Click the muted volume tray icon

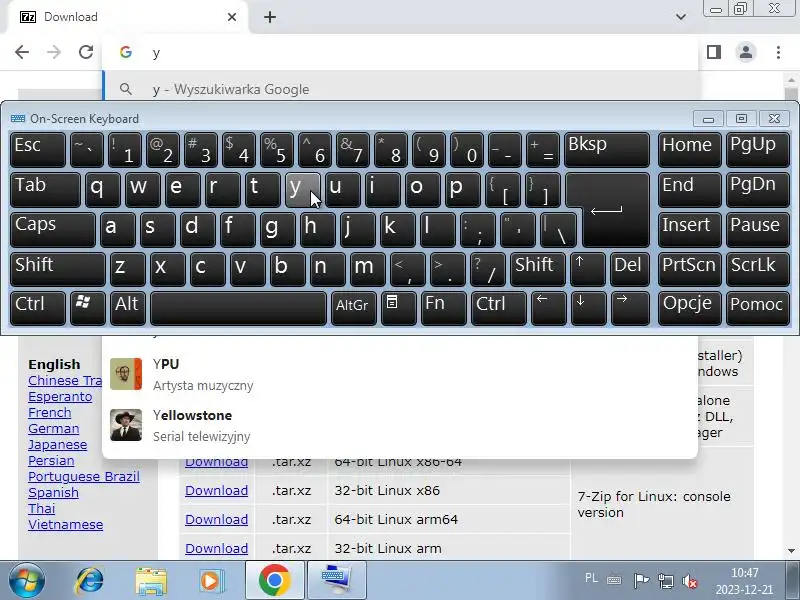[689, 581]
